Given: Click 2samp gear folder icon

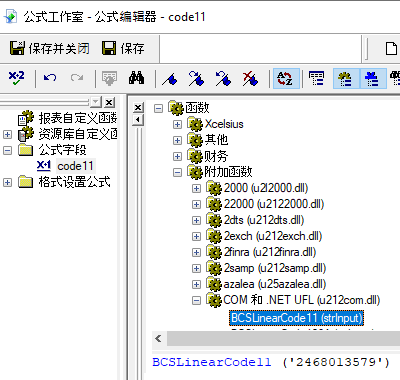Looking at the screenshot, I should 214,268.
